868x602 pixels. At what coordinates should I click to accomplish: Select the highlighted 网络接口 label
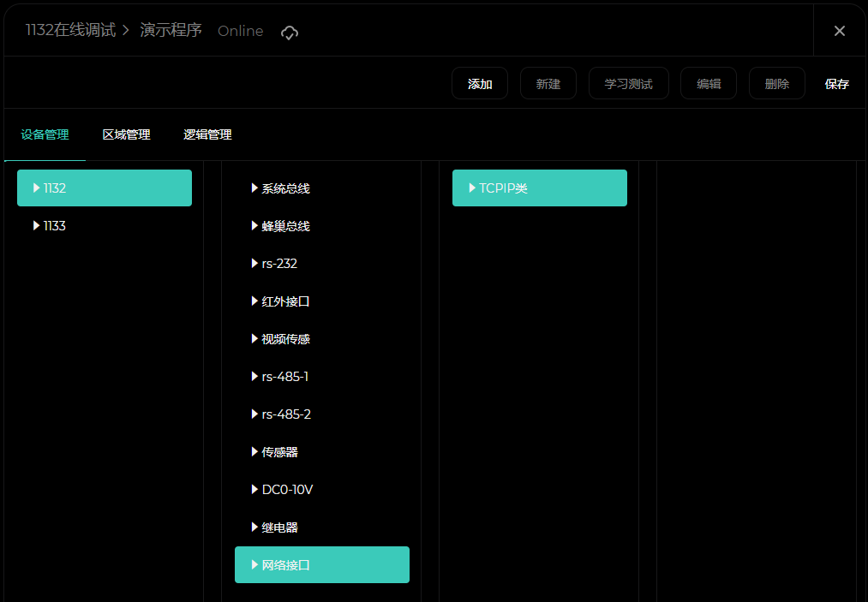[285, 565]
